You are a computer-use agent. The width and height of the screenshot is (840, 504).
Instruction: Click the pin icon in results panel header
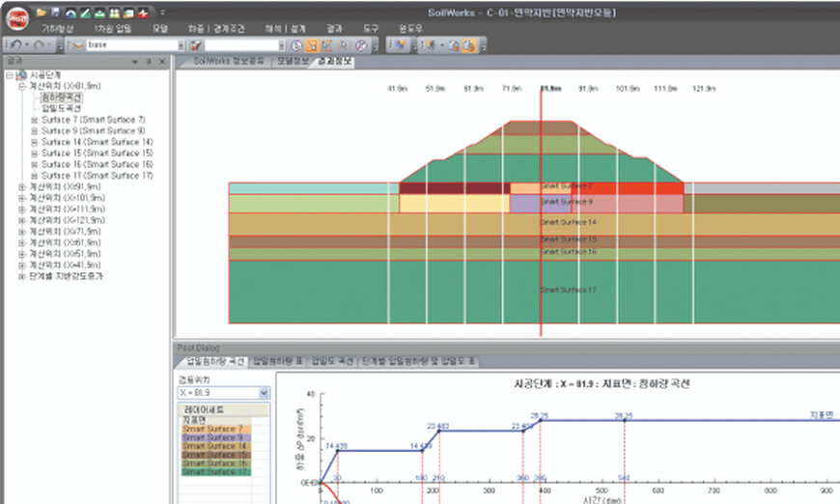[x=149, y=62]
